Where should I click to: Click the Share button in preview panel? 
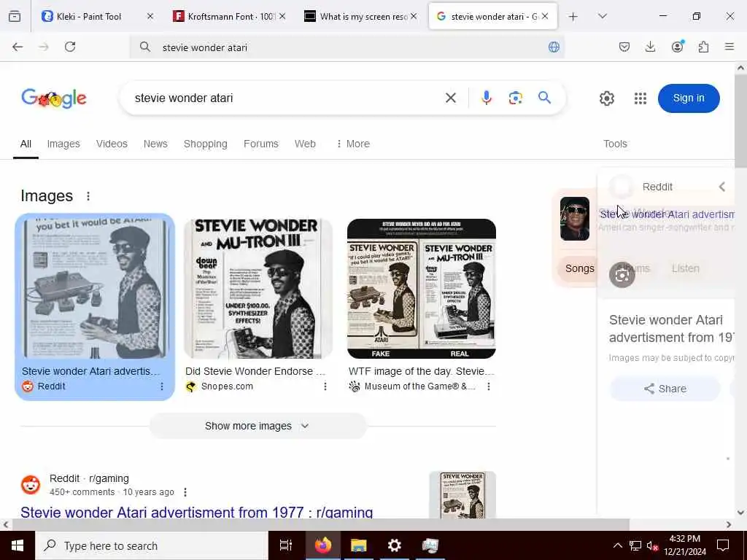point(665,389)
